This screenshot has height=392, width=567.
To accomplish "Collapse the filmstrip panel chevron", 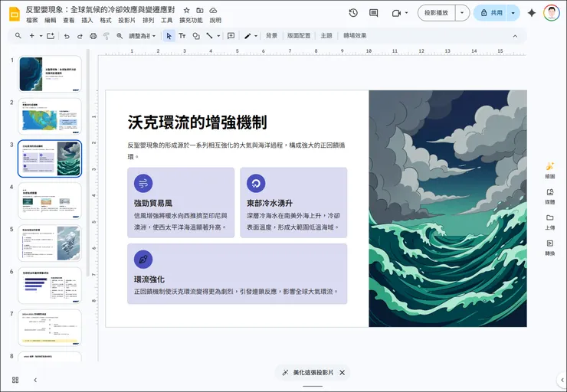I will click(x=35, y=380).
